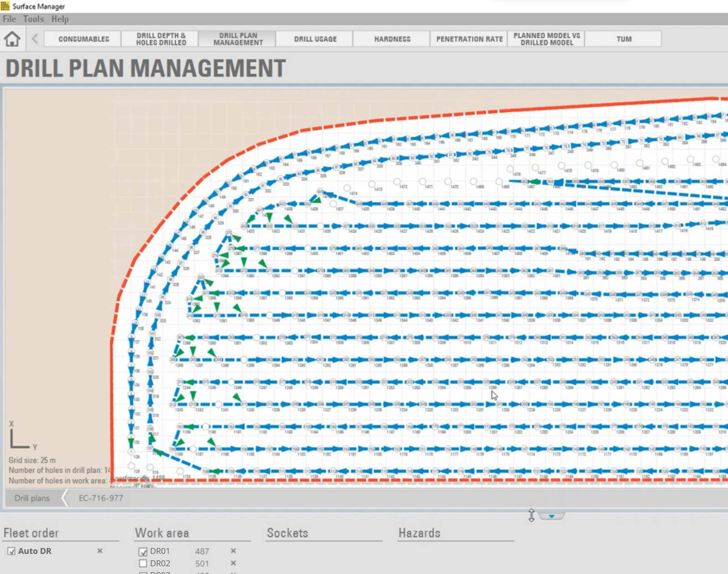This screenshot has width=728, height=574.
Task: Uncheck the DR01 work area checkbox
Action: [143, 552]
